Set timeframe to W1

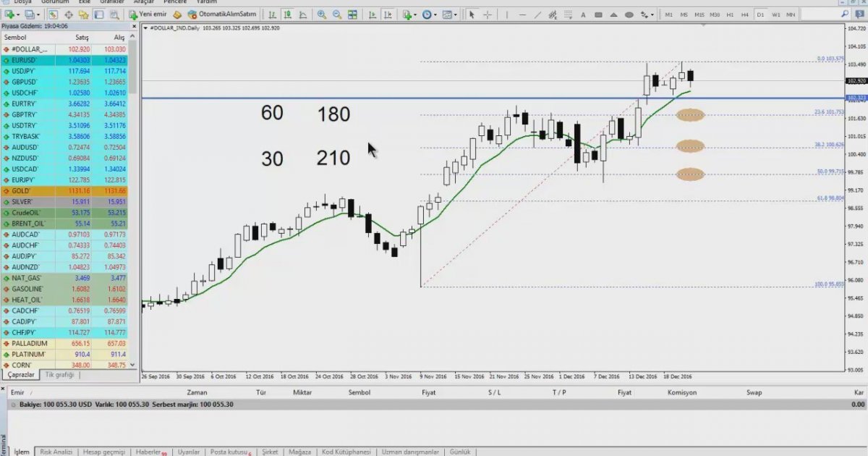point(776,14)
